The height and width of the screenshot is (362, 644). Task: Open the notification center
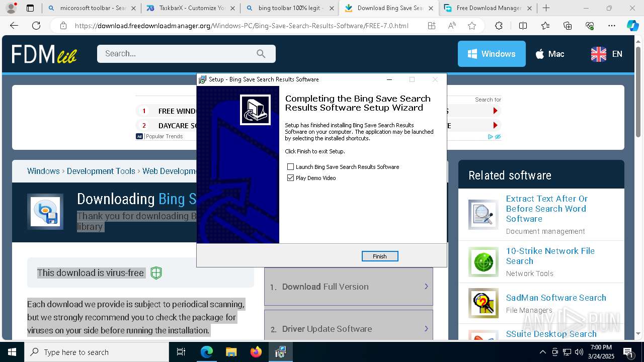point(628,352)
